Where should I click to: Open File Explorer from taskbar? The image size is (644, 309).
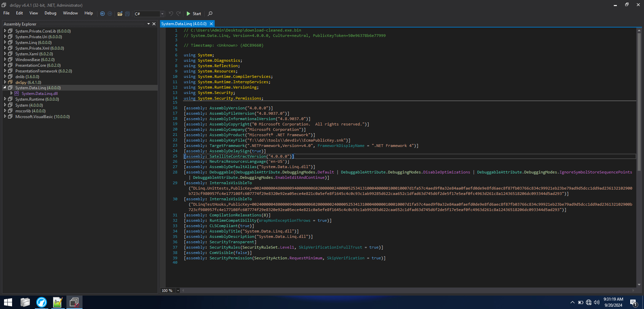(25, 302)
